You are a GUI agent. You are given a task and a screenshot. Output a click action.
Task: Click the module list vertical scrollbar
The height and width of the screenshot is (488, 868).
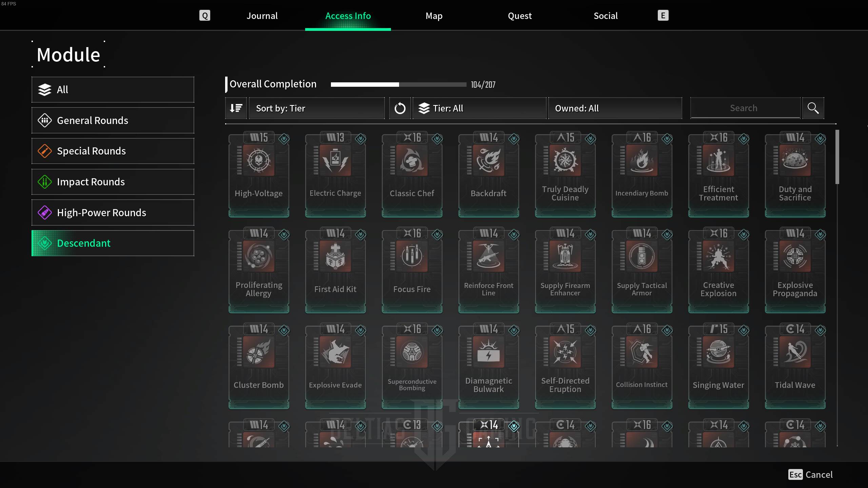(x=837, y=157)
